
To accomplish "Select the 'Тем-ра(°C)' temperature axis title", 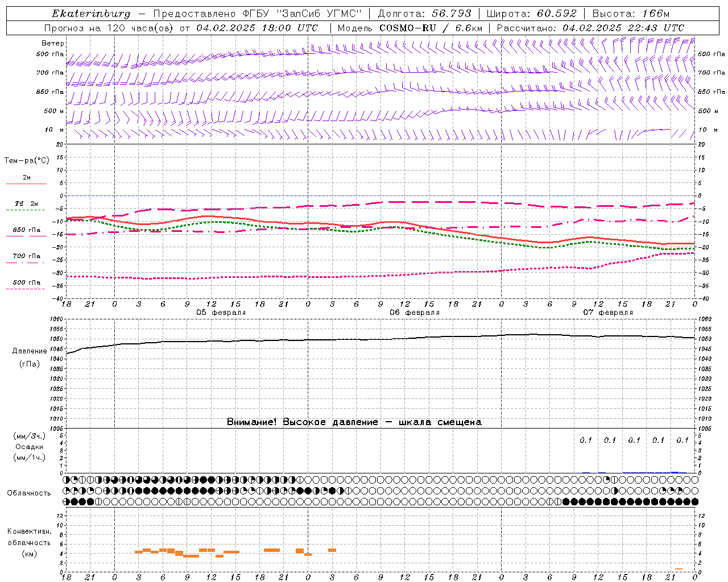I will tap(27, 161).
